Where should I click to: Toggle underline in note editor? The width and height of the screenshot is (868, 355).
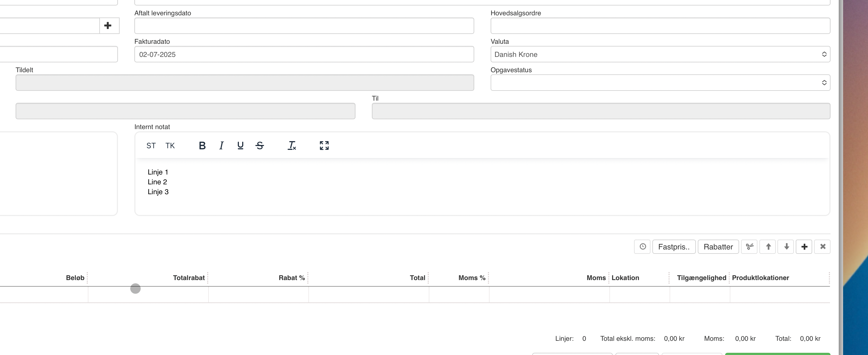tap(240, 146)
